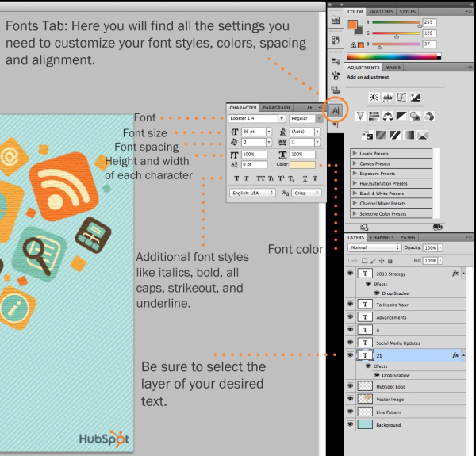Open the Character panel icon in dock

(336, 110)
